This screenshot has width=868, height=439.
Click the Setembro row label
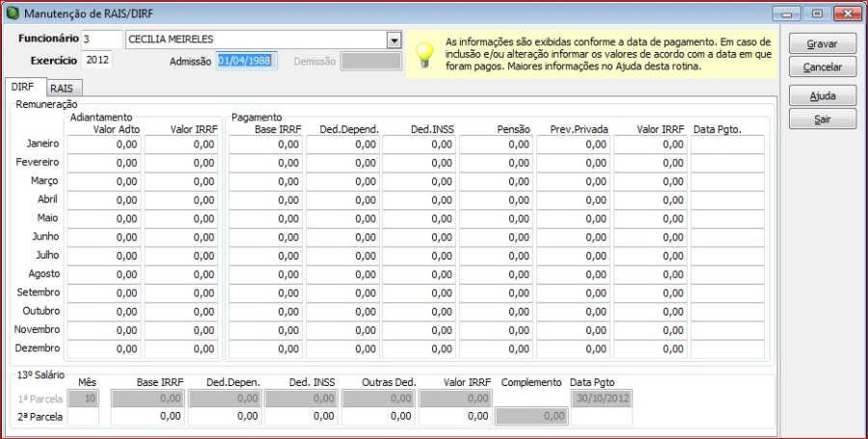point(38,292)
